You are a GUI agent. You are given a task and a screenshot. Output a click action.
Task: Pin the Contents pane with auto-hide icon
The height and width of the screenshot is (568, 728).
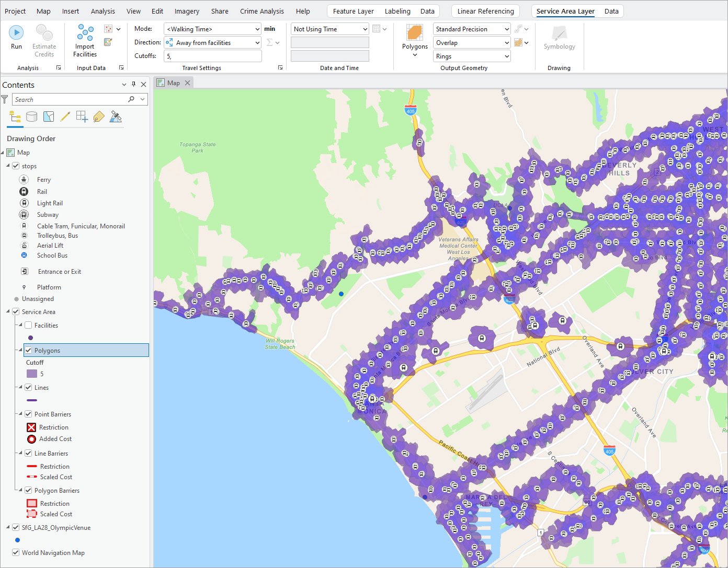(133, 84)
